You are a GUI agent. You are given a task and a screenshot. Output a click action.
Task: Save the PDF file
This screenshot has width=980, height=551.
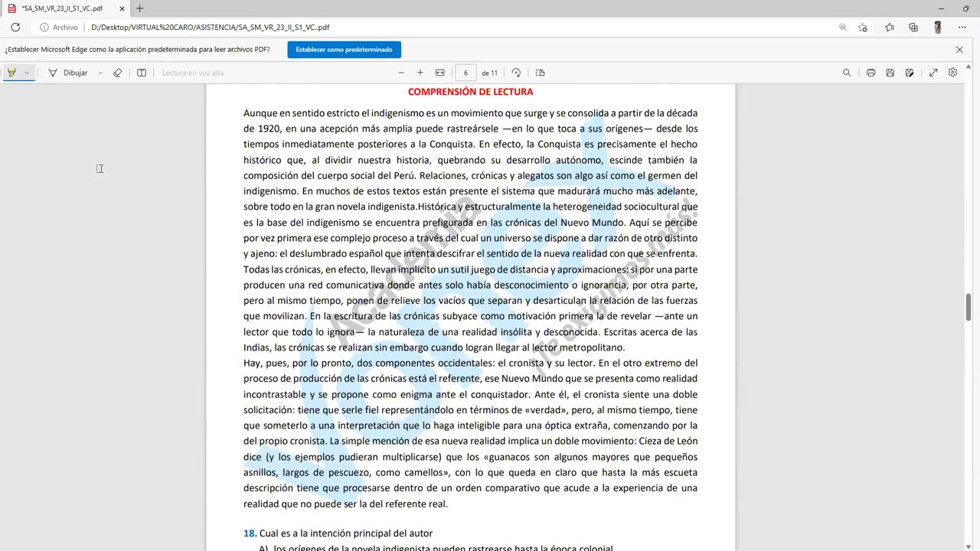[890, 73]
